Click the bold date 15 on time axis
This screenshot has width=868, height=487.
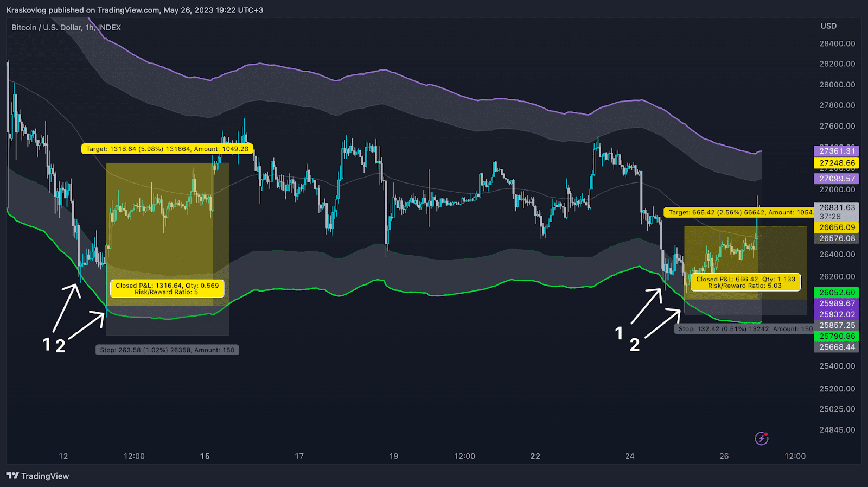tap(205, 456)
